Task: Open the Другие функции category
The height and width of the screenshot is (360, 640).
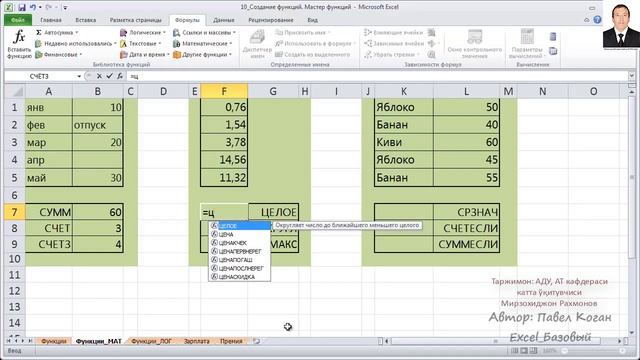Action: 202,54
